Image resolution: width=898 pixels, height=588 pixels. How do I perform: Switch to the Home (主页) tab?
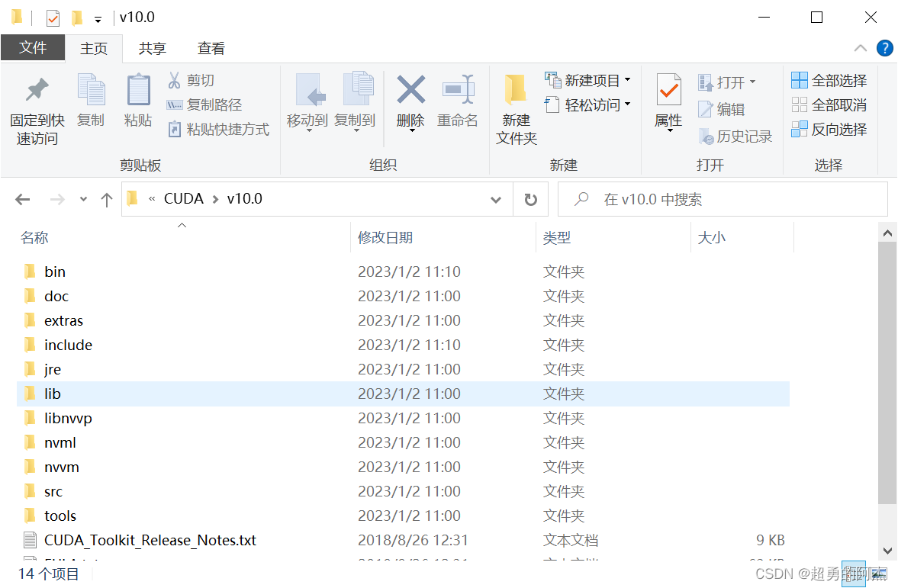point(94,49)
